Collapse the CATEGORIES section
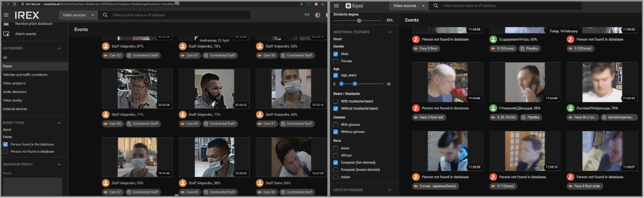This screenshot has height=198, width=644. point(59,48)
